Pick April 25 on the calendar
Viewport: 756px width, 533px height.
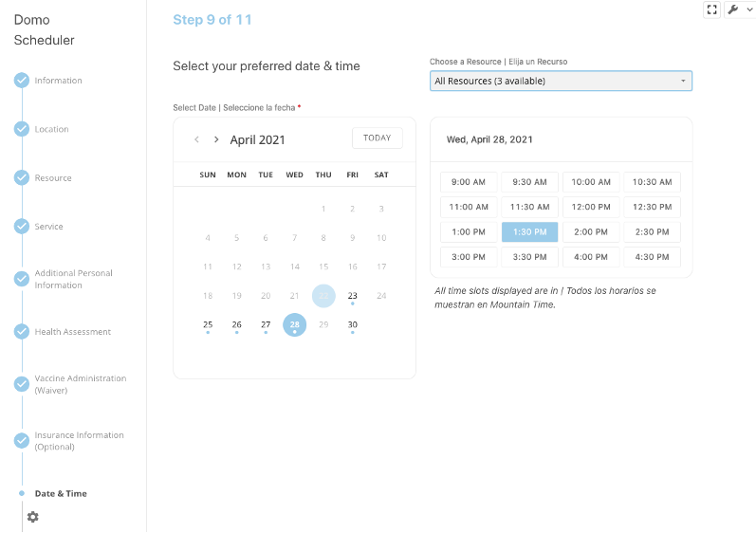[208, 324]
